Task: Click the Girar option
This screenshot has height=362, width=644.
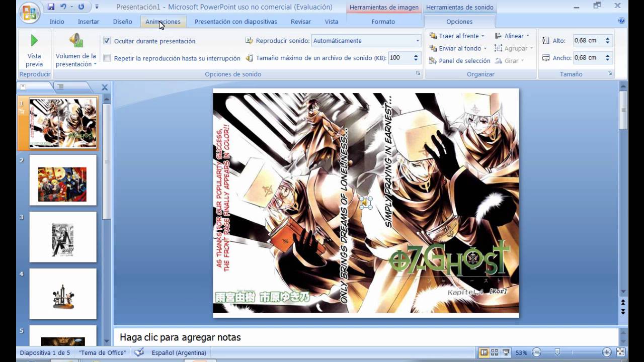Action: click(x=509, y=60)
